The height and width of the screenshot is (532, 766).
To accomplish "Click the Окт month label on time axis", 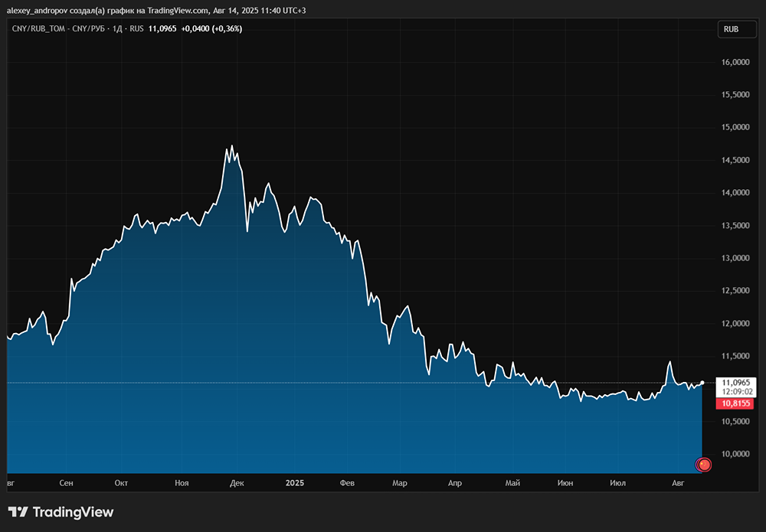I will click(121, 483).
